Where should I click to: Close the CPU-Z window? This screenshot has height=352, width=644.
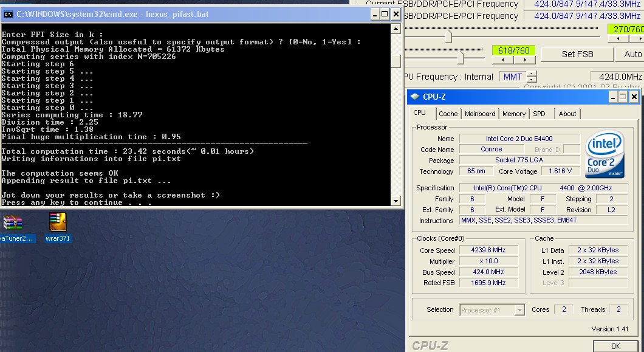[634, 97]
